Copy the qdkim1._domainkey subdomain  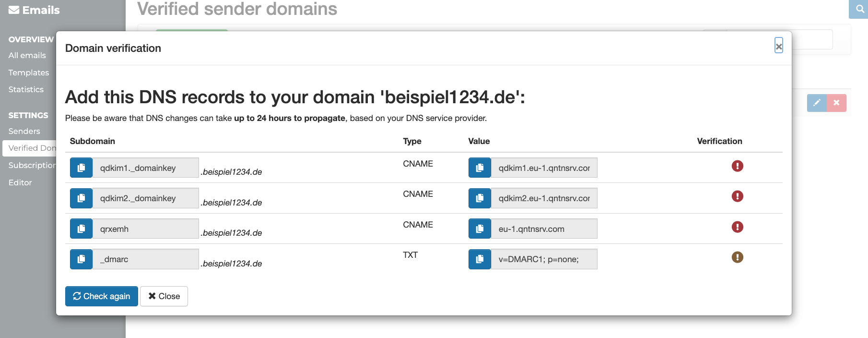tap(81, 168)
